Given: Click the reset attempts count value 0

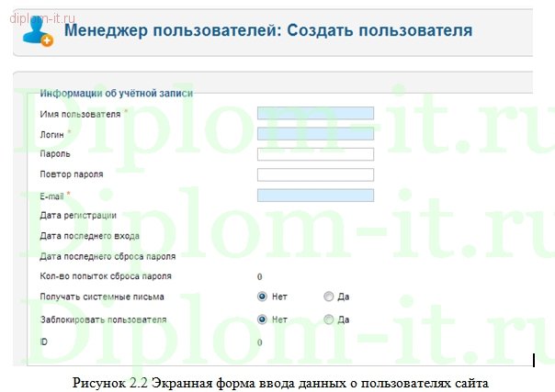Looking at the screenshot, I should coord(260,276).
